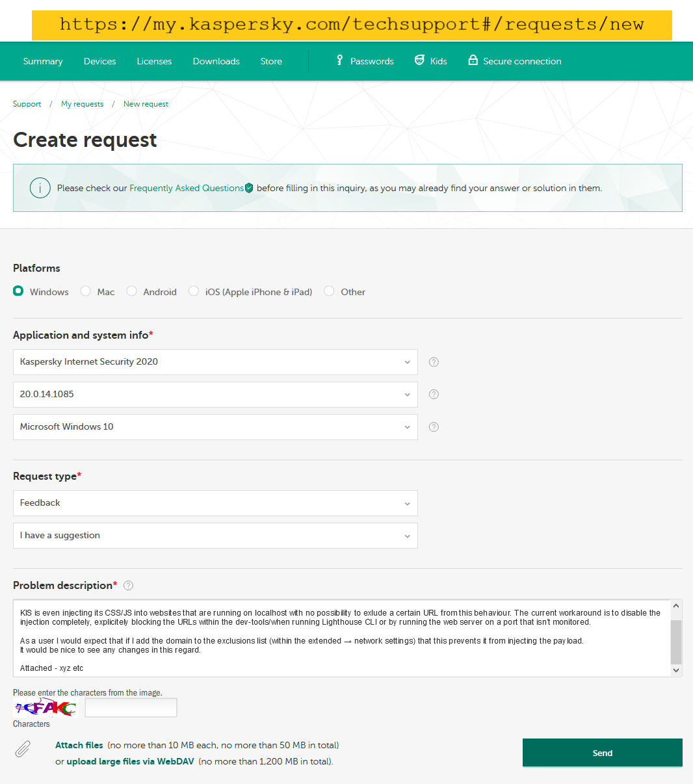Open the Downloads navigation item
693x784 pixels.
216,61
